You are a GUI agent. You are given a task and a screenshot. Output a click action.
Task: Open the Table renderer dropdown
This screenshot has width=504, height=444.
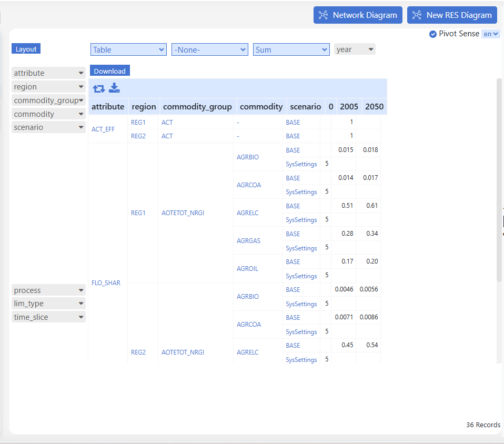[x=128, y=50]
